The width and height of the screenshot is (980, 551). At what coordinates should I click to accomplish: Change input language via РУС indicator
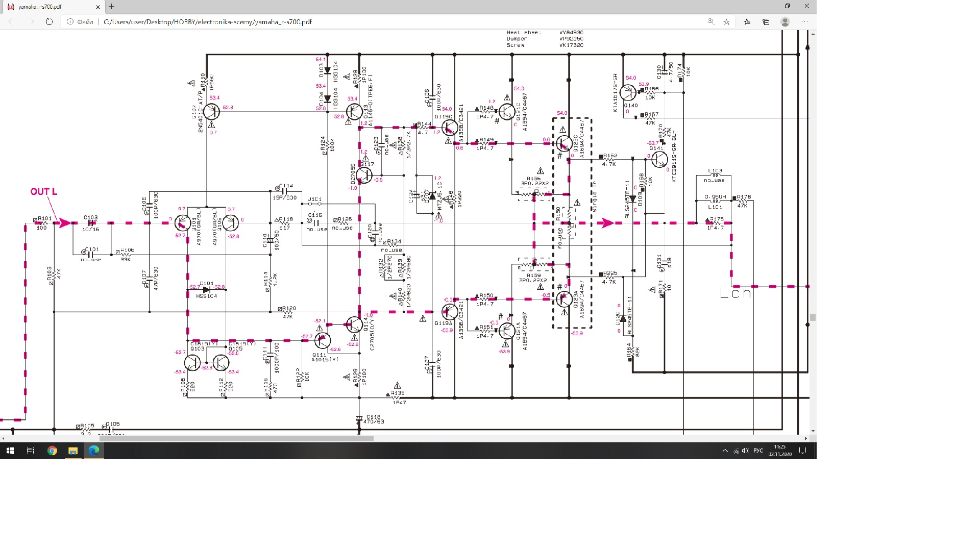tap(758, 450)
